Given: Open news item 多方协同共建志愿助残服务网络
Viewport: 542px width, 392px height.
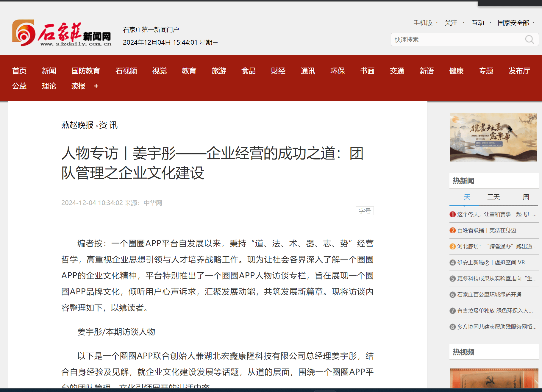Looking at the screenshot, I should (497, 327).
